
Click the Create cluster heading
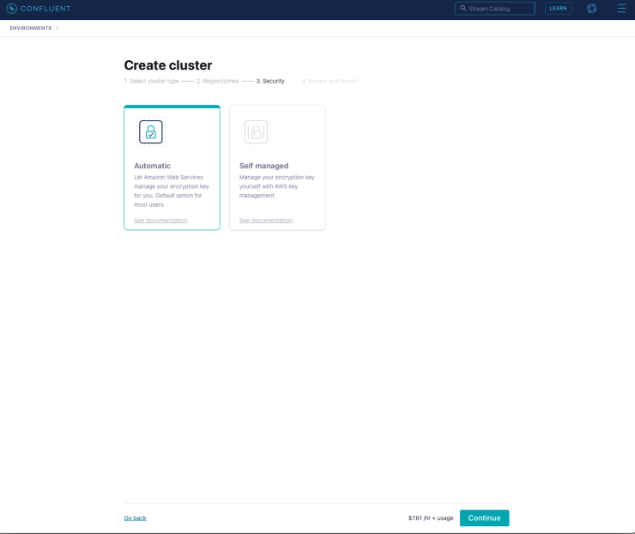pos(168,65)
